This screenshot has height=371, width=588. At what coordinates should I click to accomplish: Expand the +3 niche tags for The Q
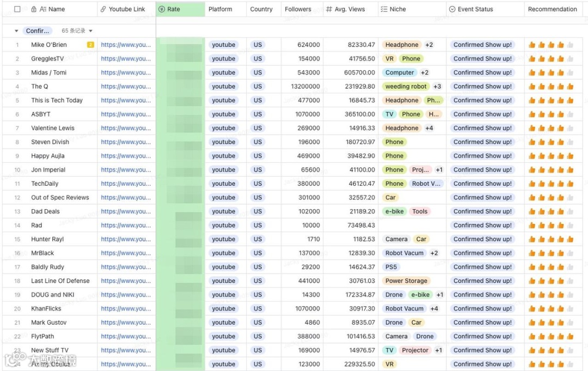pos(437,86)
